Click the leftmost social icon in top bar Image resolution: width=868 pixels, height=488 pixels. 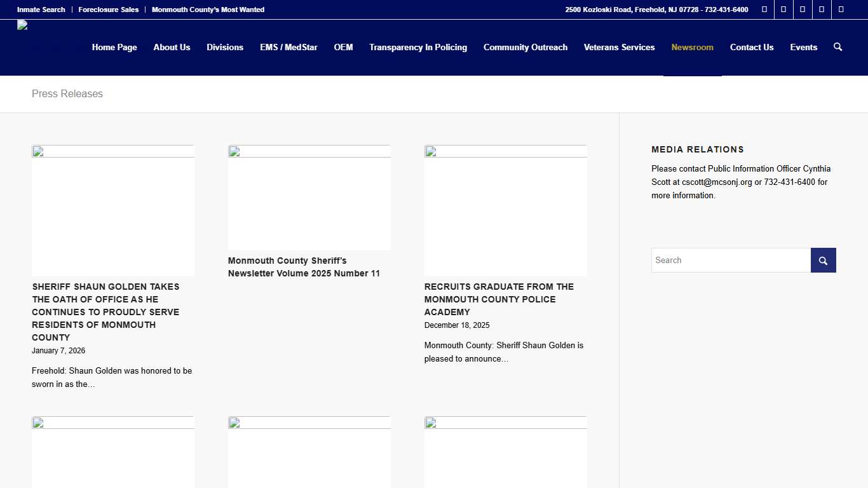coord(764,10)
